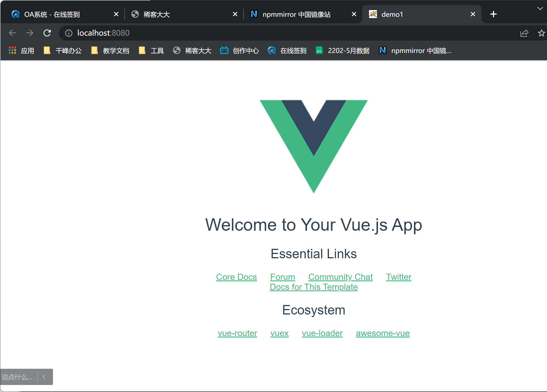The width and height of the screenshot is (547, 392).
Task: Close the 稀客大大 tab
Action: (x=235, y=14)
